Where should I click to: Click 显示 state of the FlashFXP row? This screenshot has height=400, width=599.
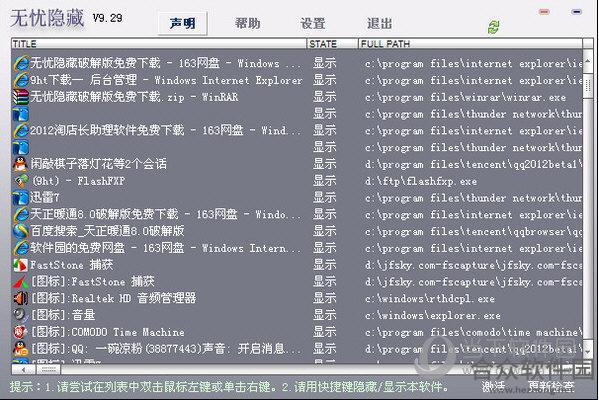pos(325,181)
